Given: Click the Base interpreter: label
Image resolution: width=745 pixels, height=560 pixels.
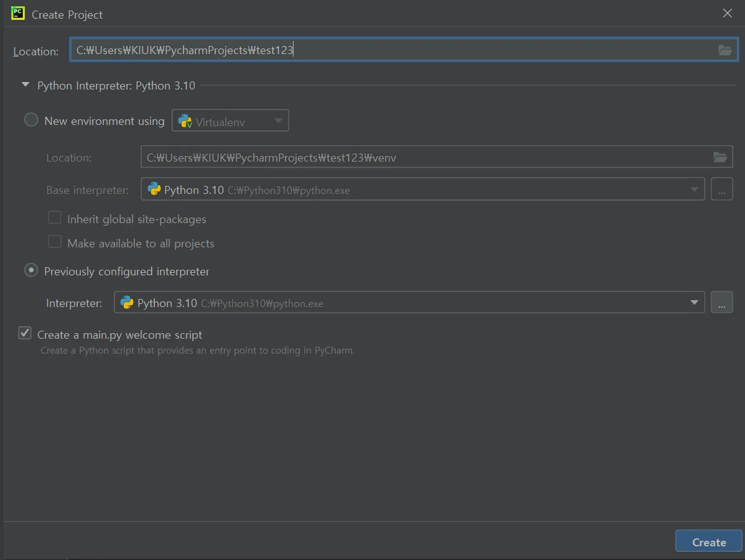Looking at the screenshot, I should (x=88, y=190).
